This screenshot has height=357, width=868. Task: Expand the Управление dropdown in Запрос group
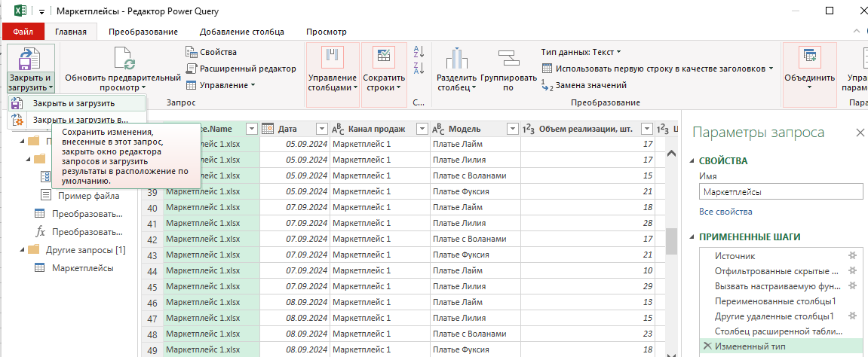click(x=253, y=85)
